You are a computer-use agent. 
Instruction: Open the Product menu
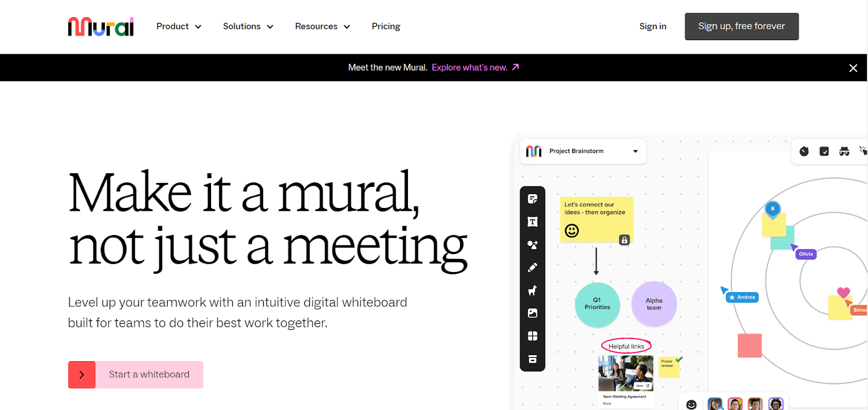click(179, 26)
